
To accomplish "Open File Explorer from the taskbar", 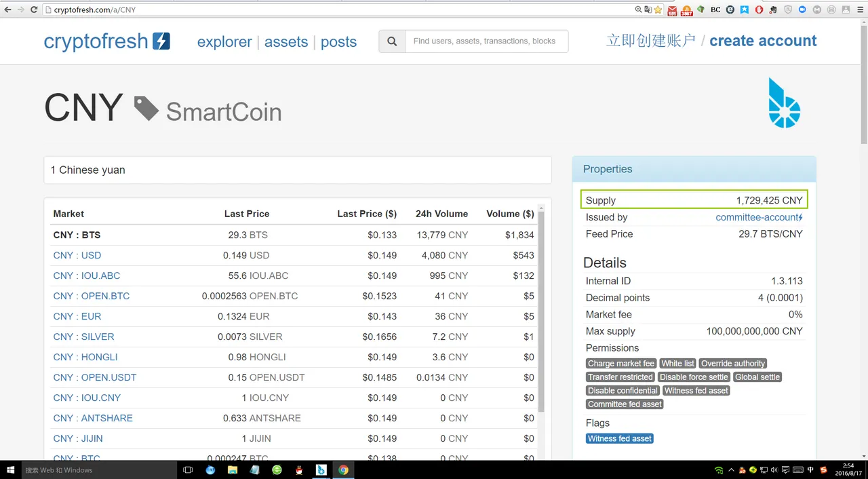I will click(x=233, y=470).
